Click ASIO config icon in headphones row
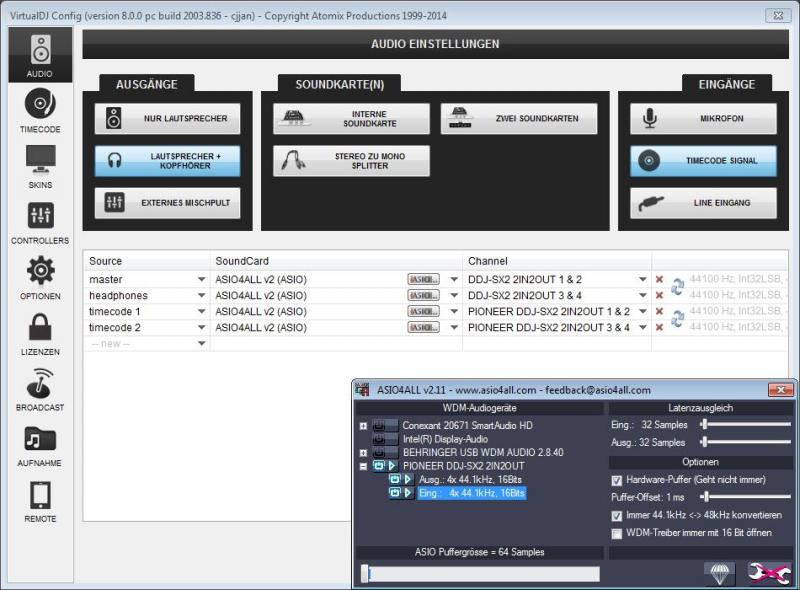This screenshot has height=590, width=800. (423, 296)
